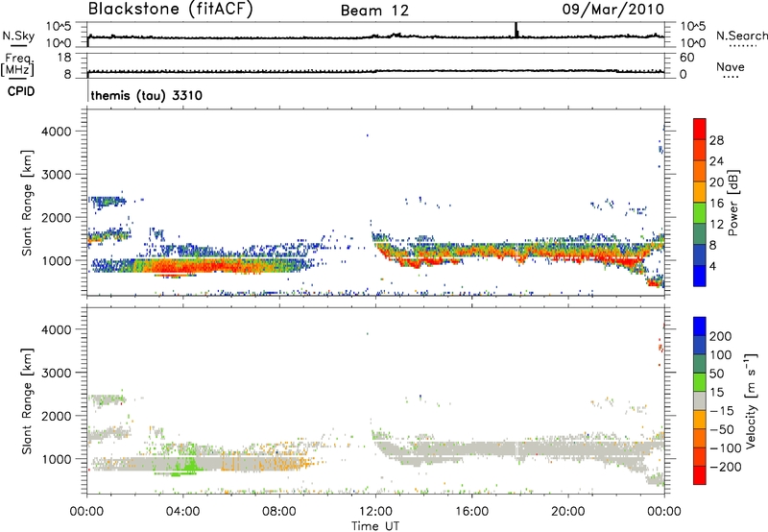
Task: Click the red high-power echo near 04:00
Action: point(181,267)
